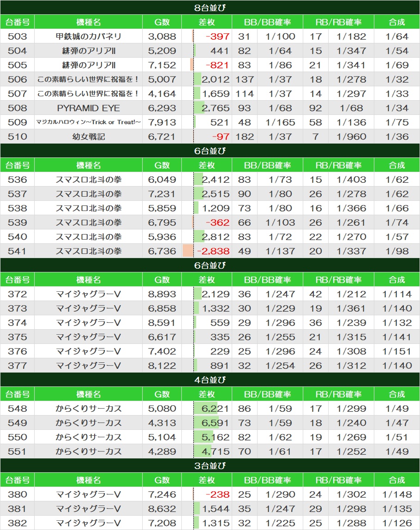Click 差枚 header in the 4台並び table
Image resolution: width=420 pixels, height=530 pixels.
click(207, 394)
